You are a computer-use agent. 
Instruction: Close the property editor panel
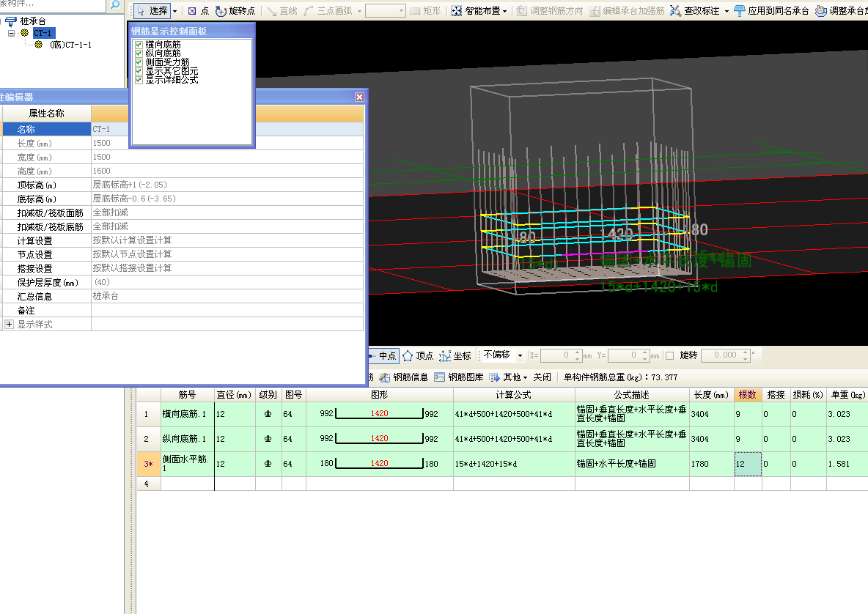coord(360,97)
